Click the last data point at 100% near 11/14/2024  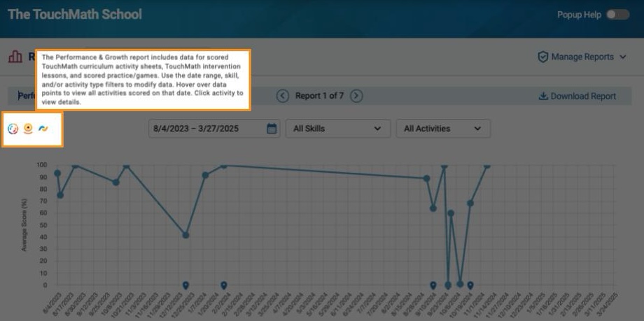[x=487, y=166]
